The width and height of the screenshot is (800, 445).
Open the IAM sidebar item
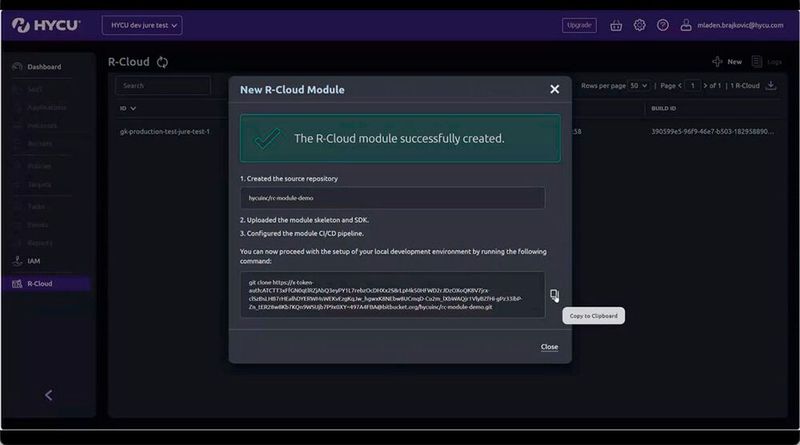[x=34, y=261]
